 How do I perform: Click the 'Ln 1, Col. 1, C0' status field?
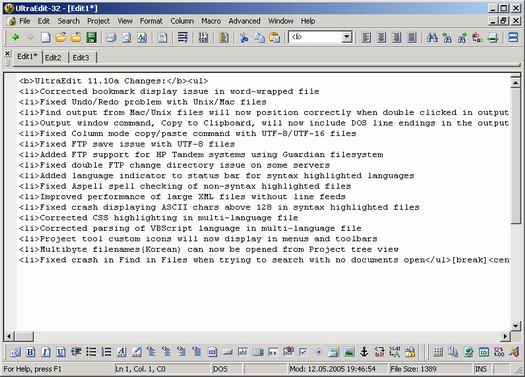[x=162, y=369]
